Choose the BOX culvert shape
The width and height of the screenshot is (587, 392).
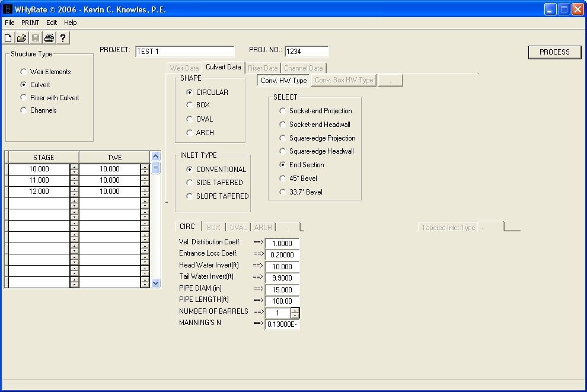pyautogui.click(x=190, y=105)
